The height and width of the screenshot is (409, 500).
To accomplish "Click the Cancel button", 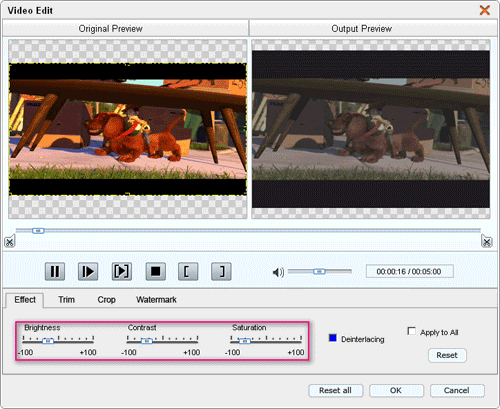I will coord(457,390).
